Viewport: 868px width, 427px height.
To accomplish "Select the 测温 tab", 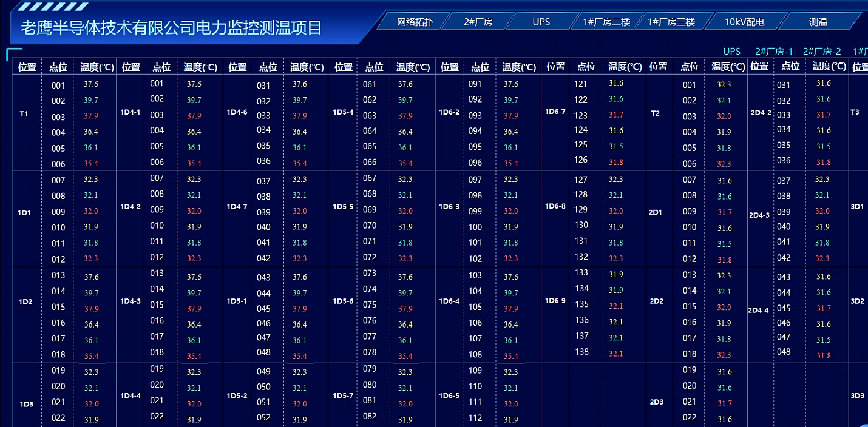I will pyautogui.click(x=818, y=22).
